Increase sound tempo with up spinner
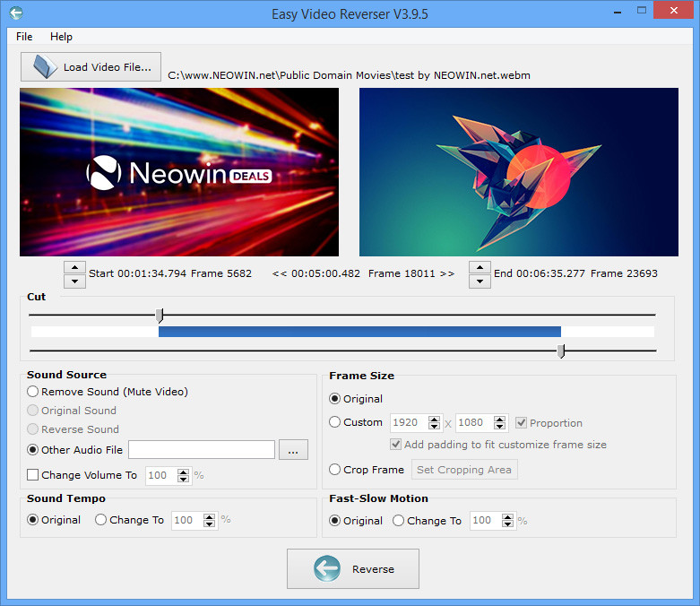The image size is (700, 606). (209, 516)
